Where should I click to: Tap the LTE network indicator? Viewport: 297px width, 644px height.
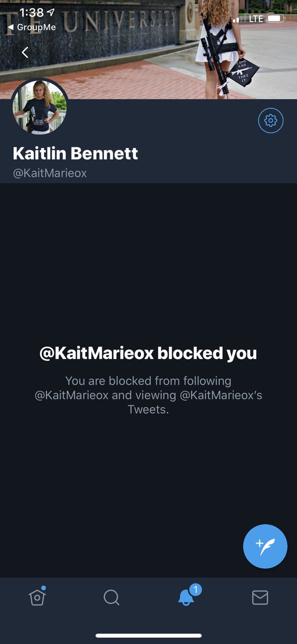coord(256,19)
